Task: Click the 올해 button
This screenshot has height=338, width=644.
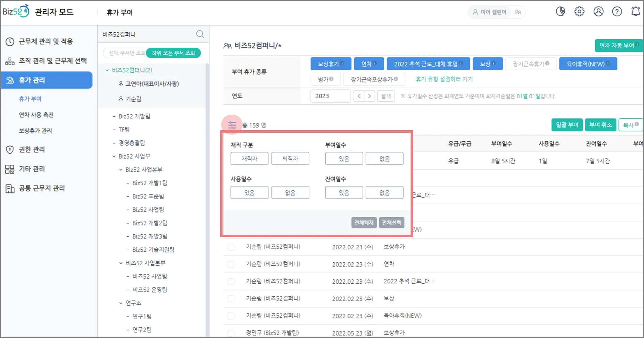Action: click(386, 96)
